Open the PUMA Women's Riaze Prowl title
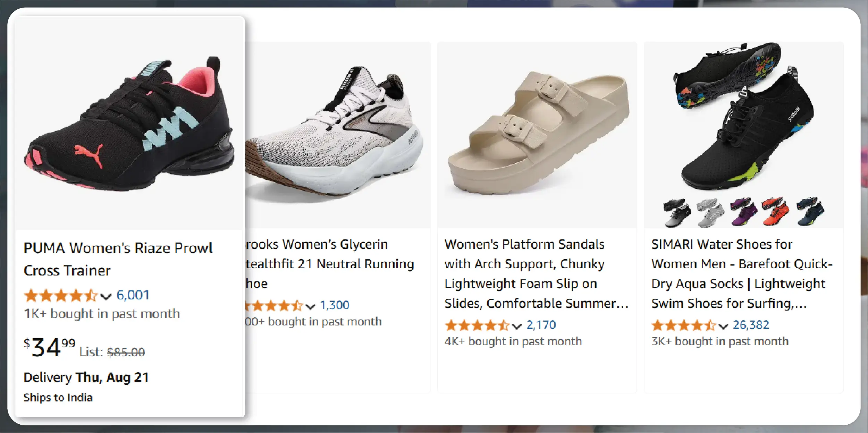 click(118, 259)
